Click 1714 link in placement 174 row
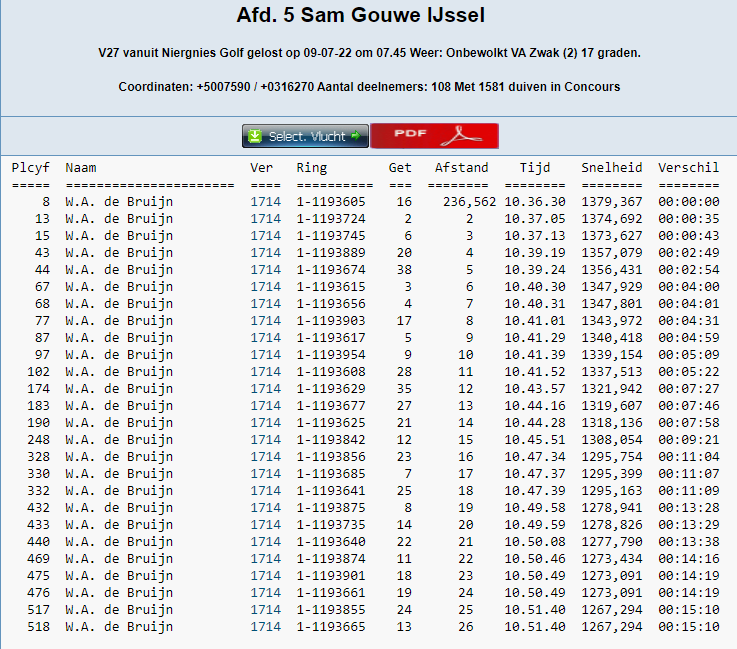The width and height of the screenshot is (737, 649). click(265, 389)
